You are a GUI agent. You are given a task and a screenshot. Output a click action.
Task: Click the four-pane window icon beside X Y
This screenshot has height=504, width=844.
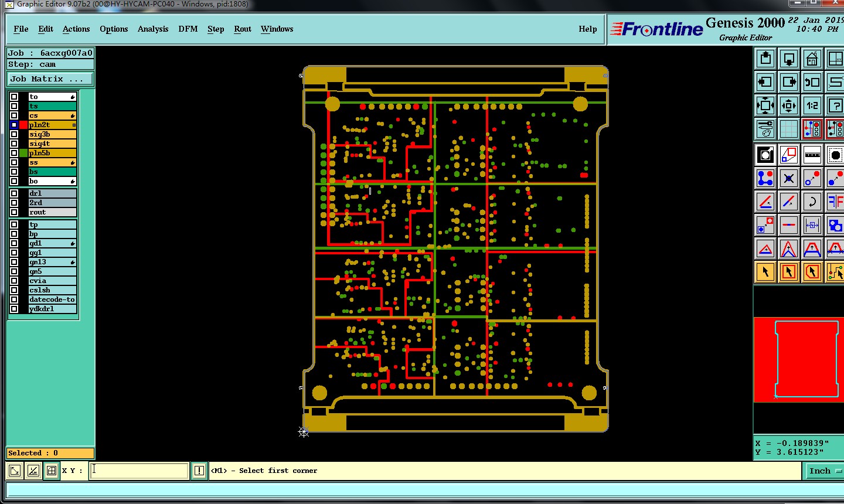(52, 471)
